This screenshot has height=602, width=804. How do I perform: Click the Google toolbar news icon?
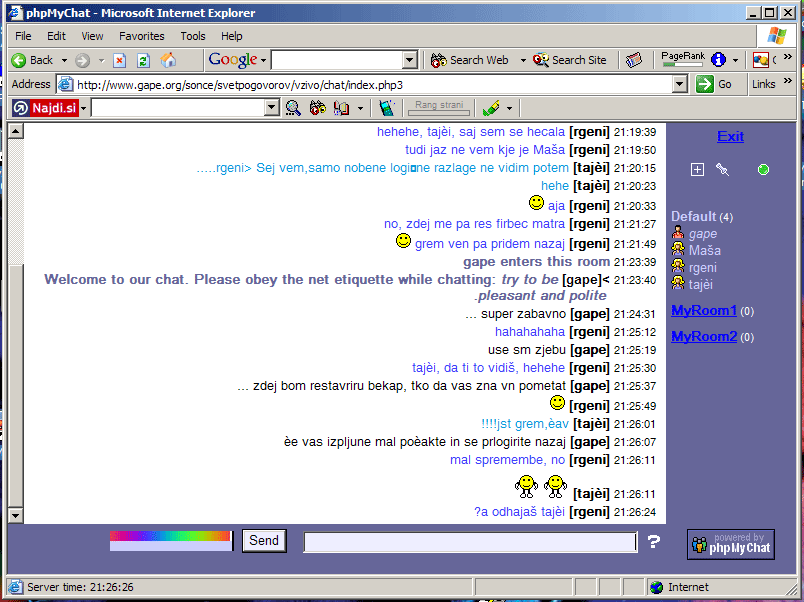click(634, 61)
